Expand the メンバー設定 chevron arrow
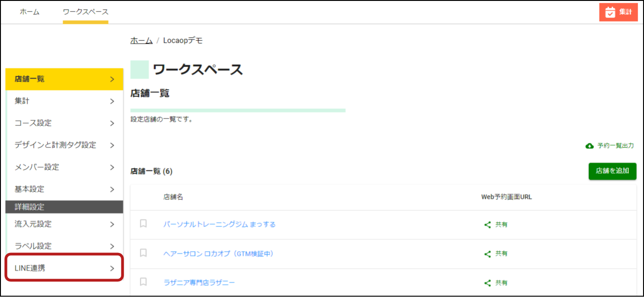This screenshot has height=297, width=644. pyautogui.click(x=112, y=168)
